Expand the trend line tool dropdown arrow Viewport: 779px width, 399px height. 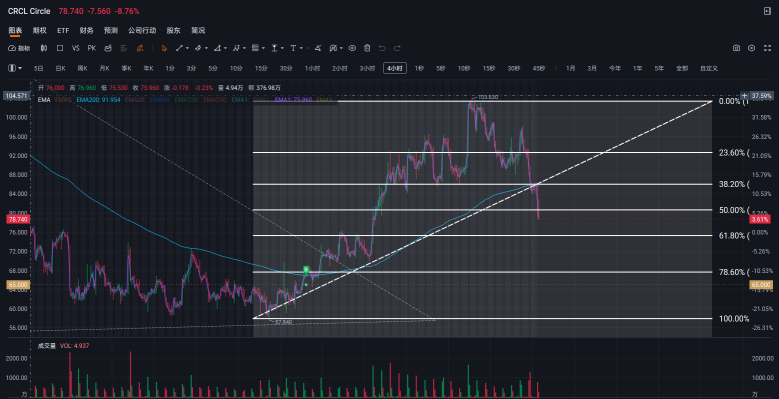pos(187,48)
